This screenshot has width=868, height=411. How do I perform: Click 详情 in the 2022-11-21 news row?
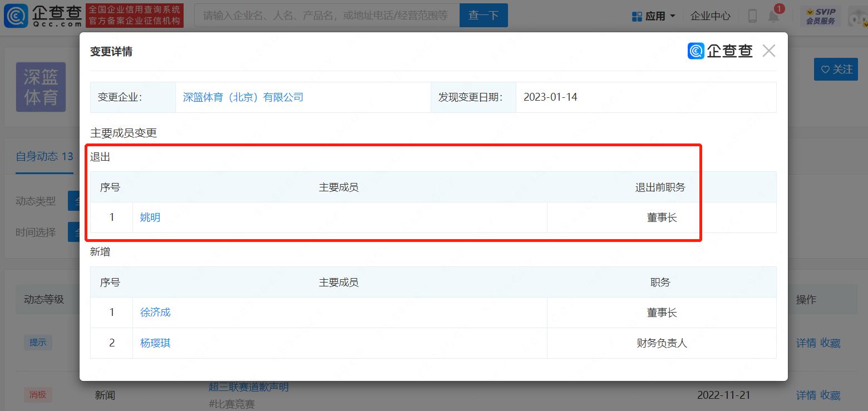point(806,395)
